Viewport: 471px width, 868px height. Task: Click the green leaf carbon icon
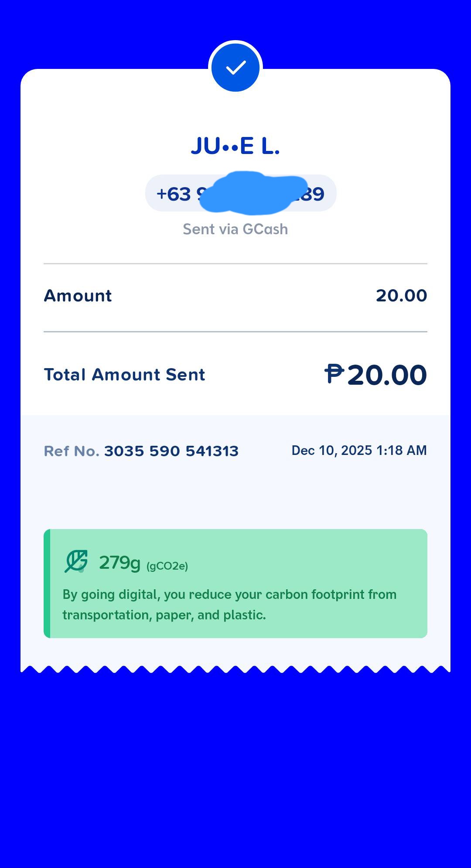[76, 561]
